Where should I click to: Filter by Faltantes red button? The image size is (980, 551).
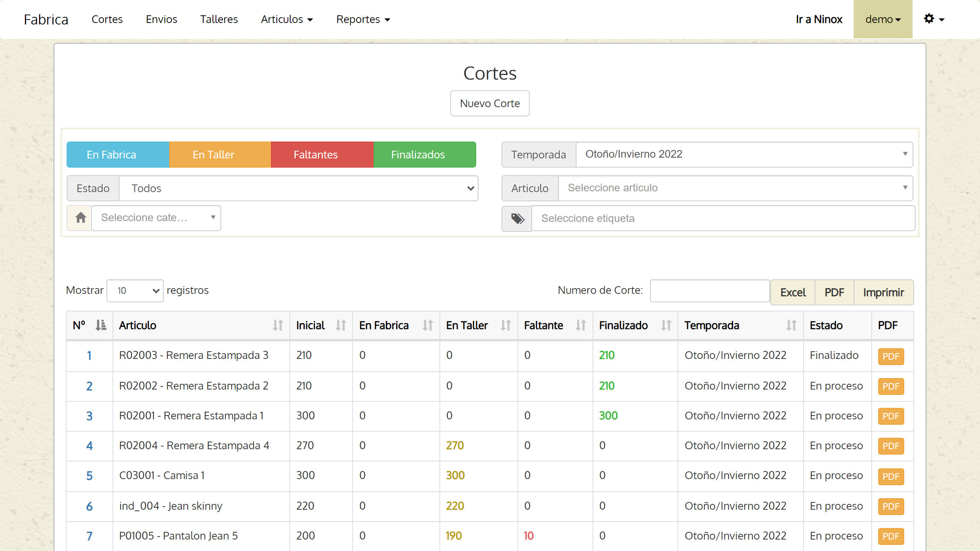pyautogui.click(x=322, y=155)
